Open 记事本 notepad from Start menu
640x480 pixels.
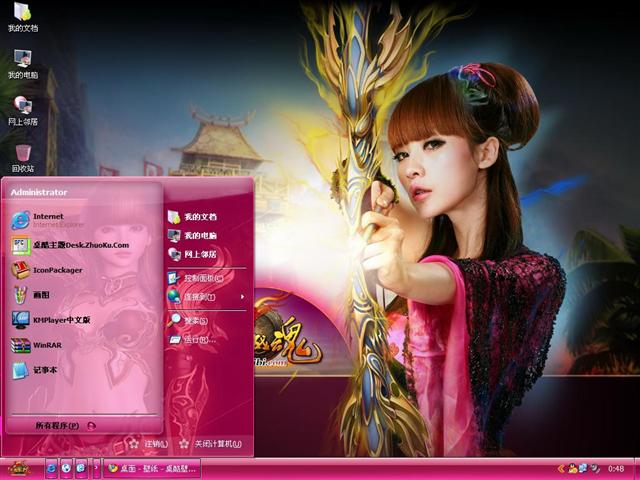pos(34,370)
